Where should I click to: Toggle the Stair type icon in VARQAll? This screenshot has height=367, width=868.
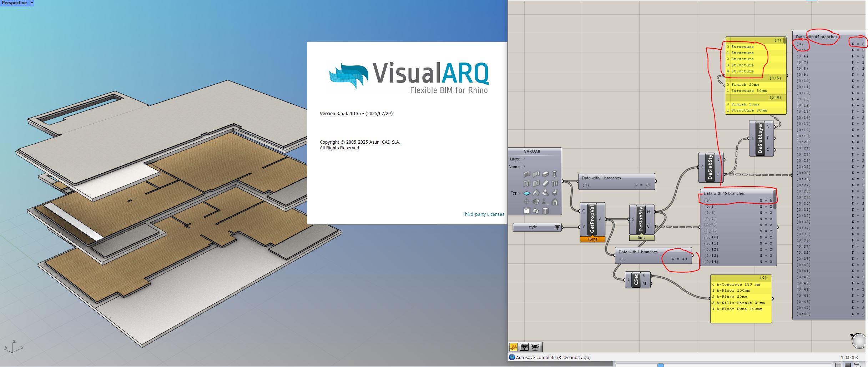click(545, 183)
